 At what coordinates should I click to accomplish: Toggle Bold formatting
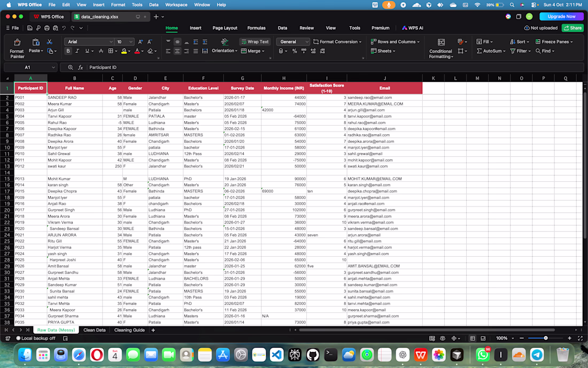(68, 51)
